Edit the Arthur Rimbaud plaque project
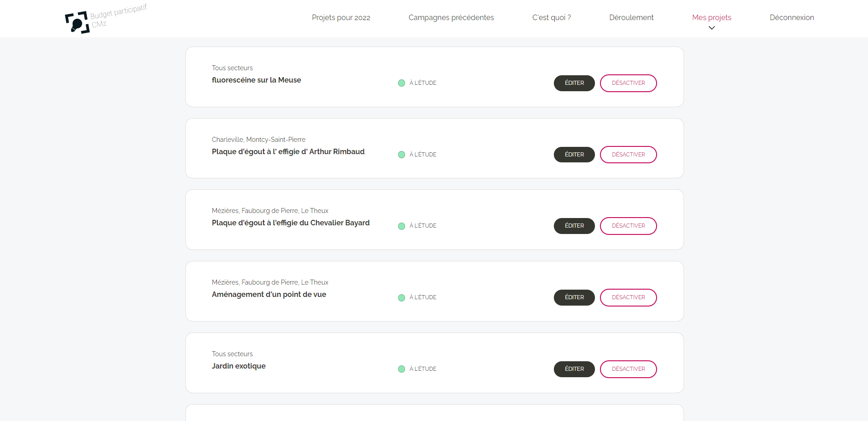 pyautogui.click(x=574, y=155)
